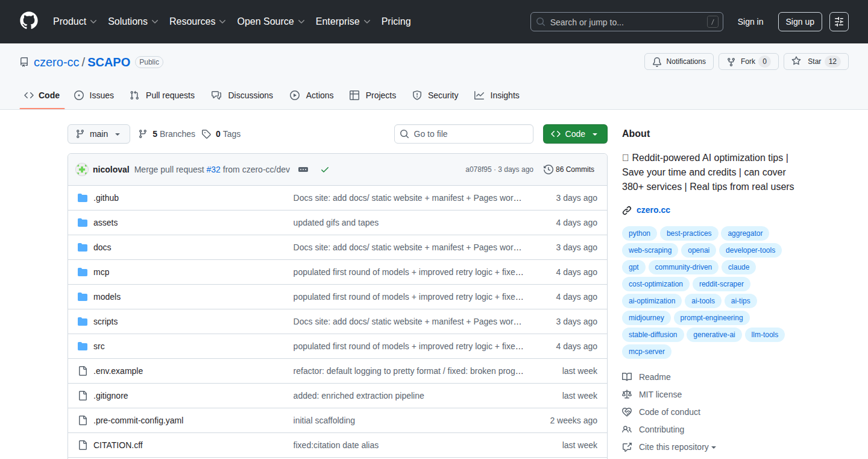Click the Code of conduct heart icon
The height and width of the screenshot is (459, 868).
pyautogui.click(x=627, y=412)
